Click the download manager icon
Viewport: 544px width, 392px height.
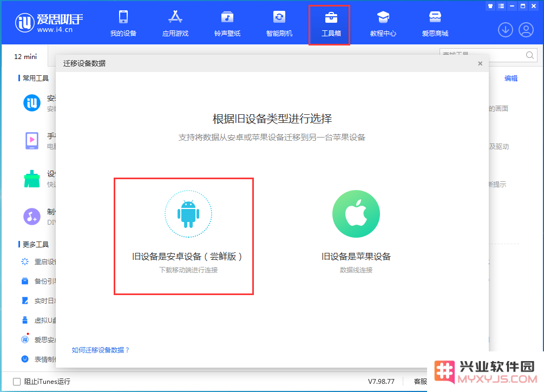pyautogui.click(x=506, y=30)
